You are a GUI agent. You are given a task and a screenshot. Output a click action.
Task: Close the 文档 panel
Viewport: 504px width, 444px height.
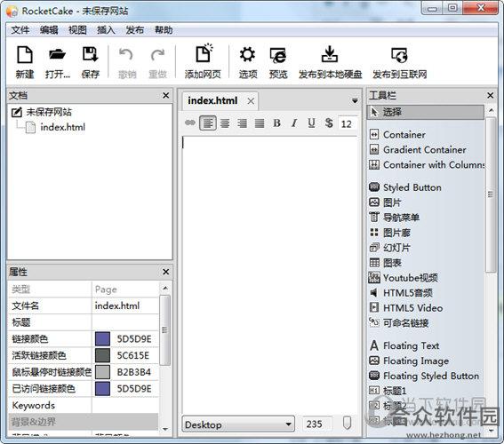click(x=166, y=95)
